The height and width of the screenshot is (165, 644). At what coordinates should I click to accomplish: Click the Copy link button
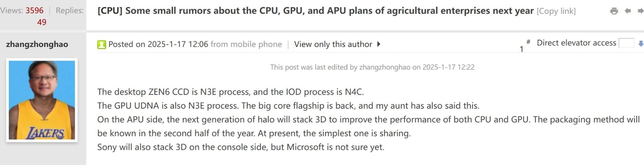pyautogui.click(x=556, y=11)
